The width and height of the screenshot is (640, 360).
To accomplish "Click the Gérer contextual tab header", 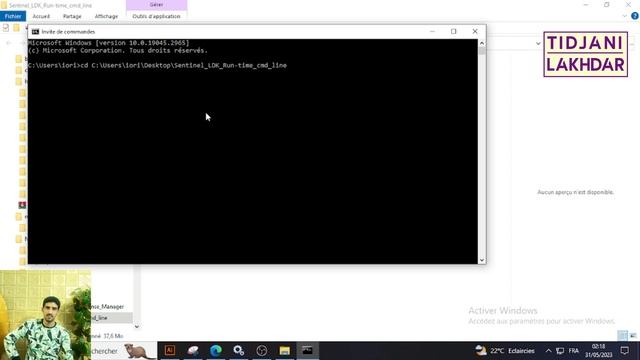I will click(x=156, y=4).
